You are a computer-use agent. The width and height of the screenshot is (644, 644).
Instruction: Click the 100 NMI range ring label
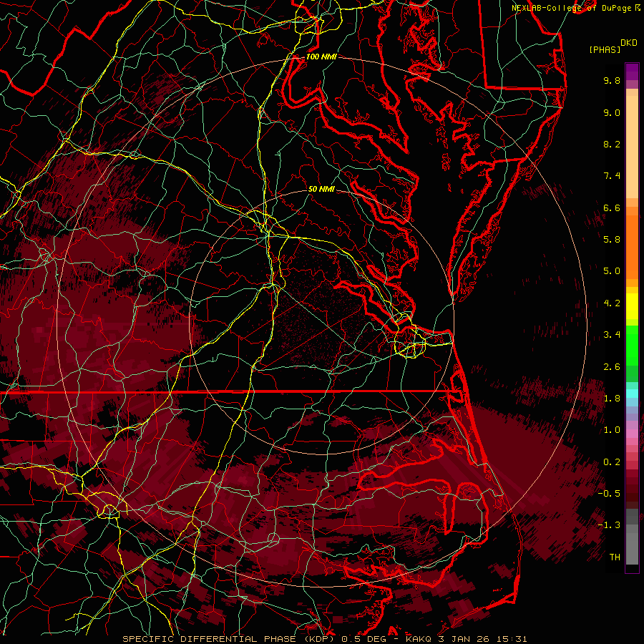[x=321, y=57]
